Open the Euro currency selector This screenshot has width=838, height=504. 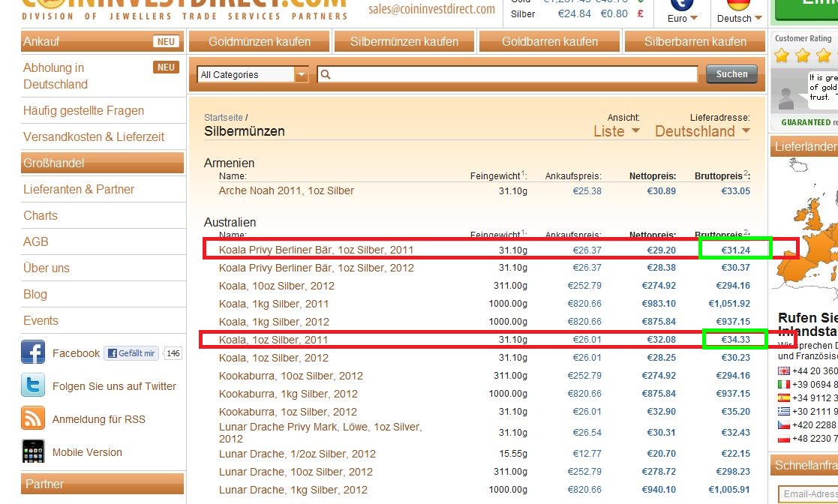(x=682, y=18)
